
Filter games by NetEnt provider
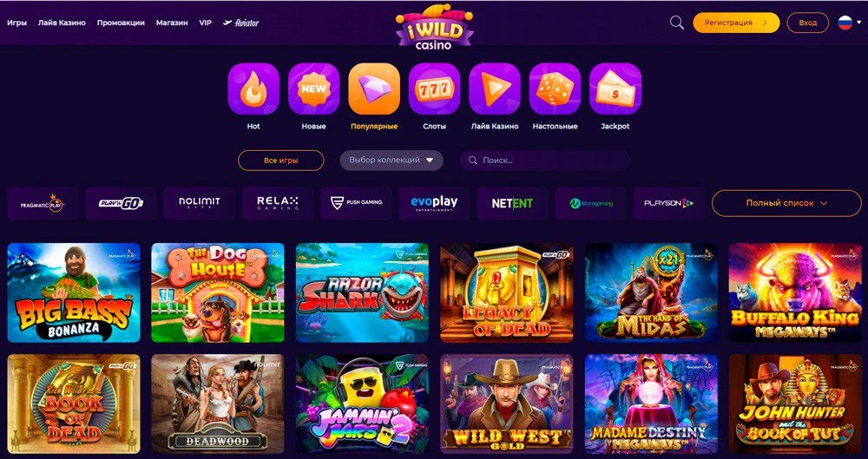pyautogui.click(x=512, y=203)
